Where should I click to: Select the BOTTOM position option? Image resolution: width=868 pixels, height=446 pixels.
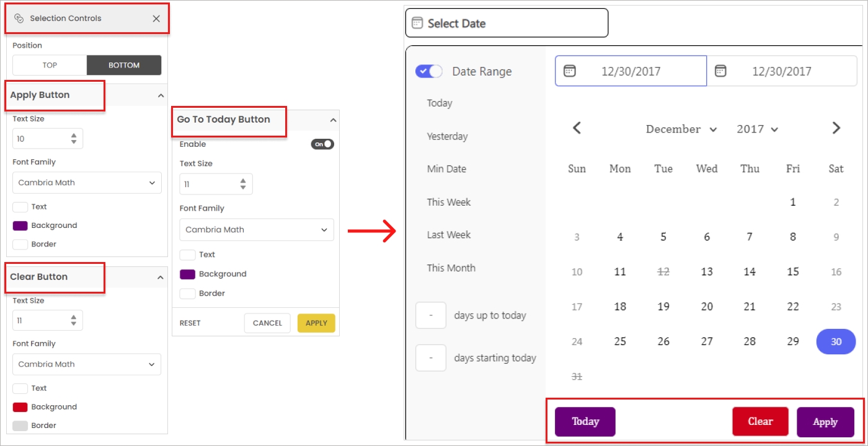[124, 65]
